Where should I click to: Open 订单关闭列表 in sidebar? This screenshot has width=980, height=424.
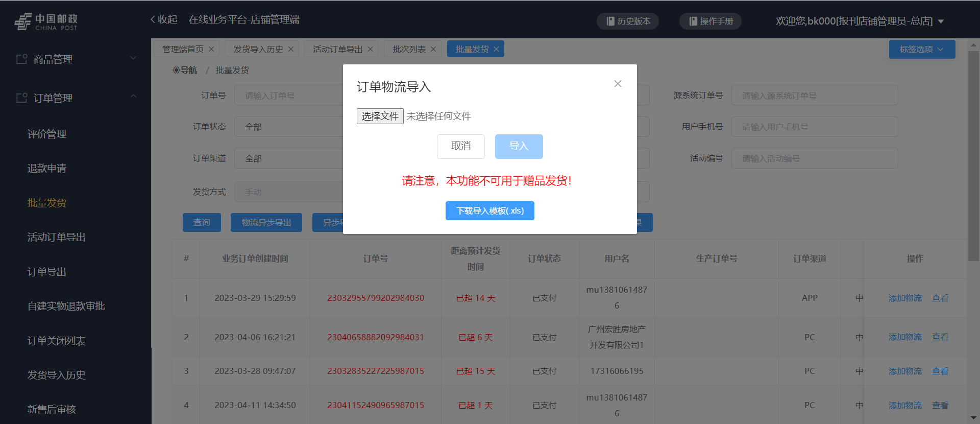(x=57, y=341)
